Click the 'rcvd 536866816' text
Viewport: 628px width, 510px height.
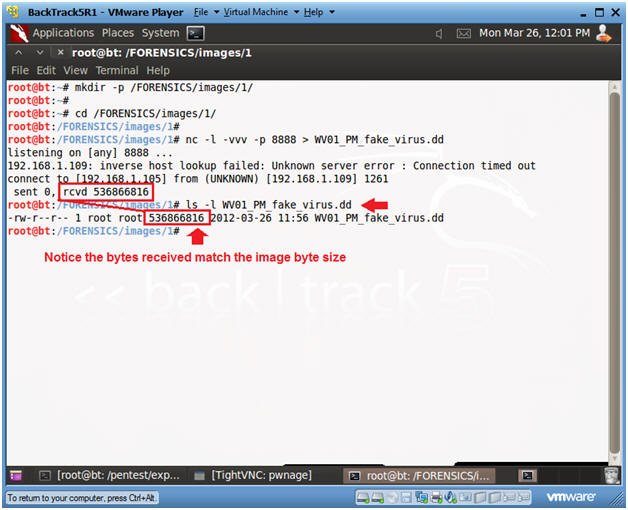pos(106,192)
